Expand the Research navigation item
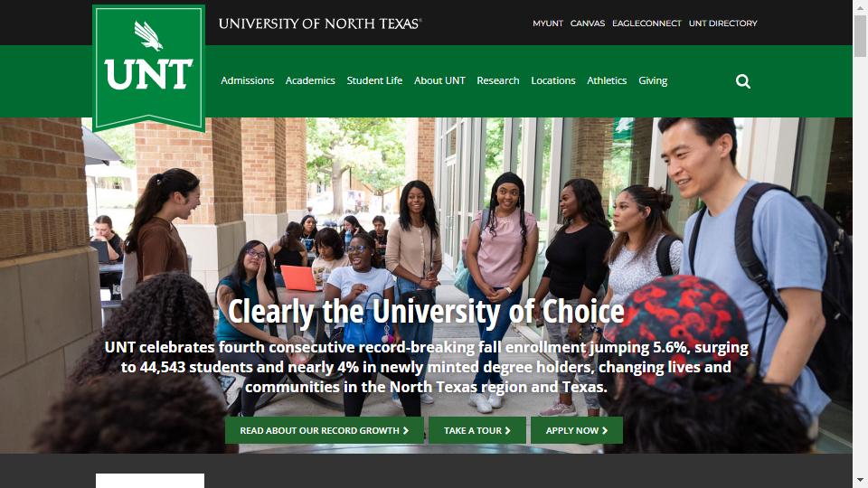The height and width of the screenshot is (488, 868). coord(497,80)
